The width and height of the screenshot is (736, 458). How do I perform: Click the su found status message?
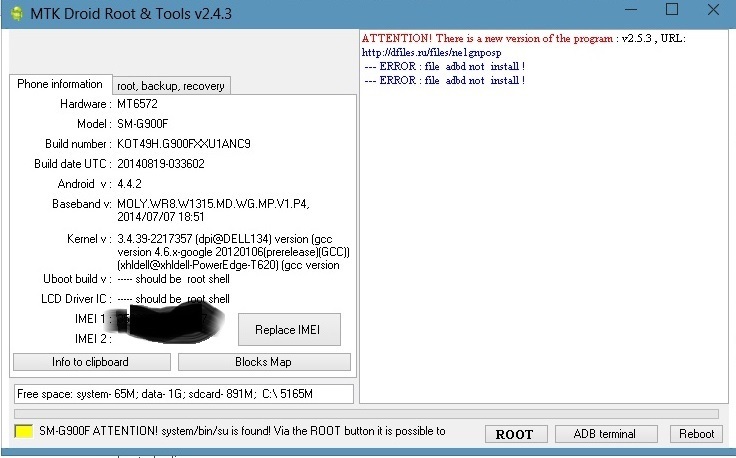coord(242,432)
